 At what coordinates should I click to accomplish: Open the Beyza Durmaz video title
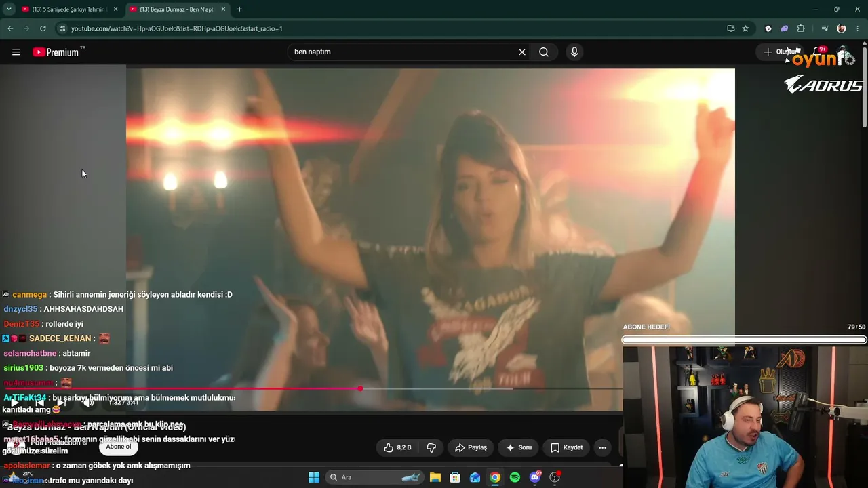click(96, 427)
